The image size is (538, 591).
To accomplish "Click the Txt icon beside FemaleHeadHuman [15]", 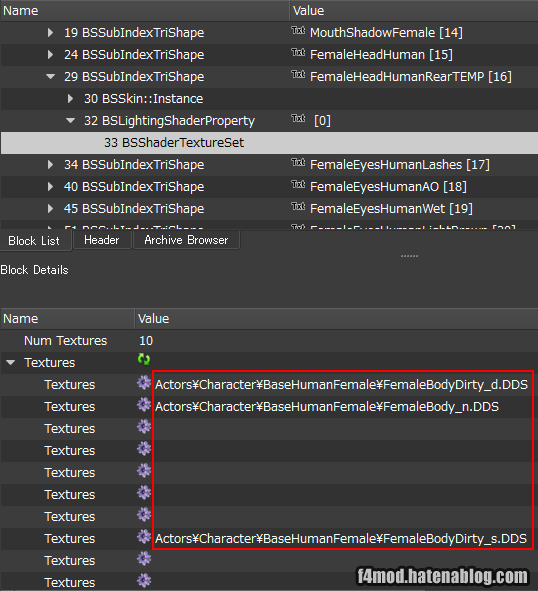I will click(298, 53).
